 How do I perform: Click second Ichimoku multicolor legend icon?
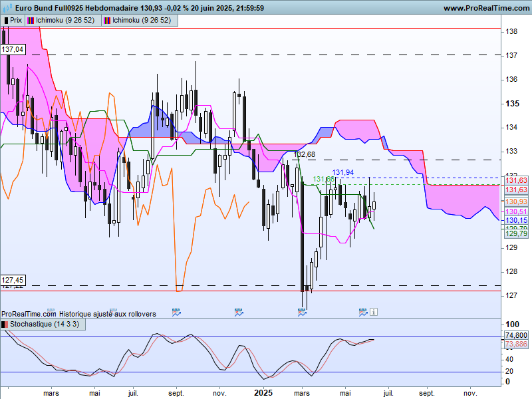coord(107,21)
